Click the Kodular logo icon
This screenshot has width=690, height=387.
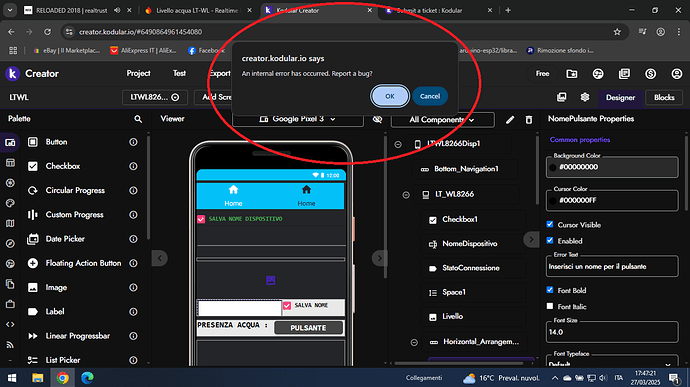click(x=13, y=74)
